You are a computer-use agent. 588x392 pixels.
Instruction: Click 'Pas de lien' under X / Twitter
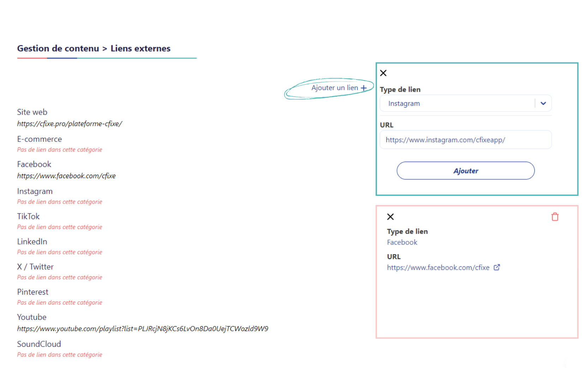[x=60, y=277]
